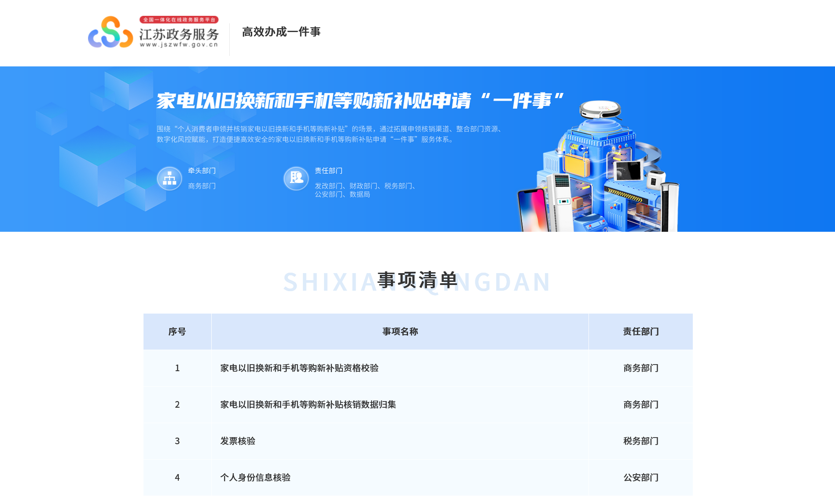Click the 责任部门 person icon
Screen dimensions: 835x504
pyautogui.click(x=296, y=179)
